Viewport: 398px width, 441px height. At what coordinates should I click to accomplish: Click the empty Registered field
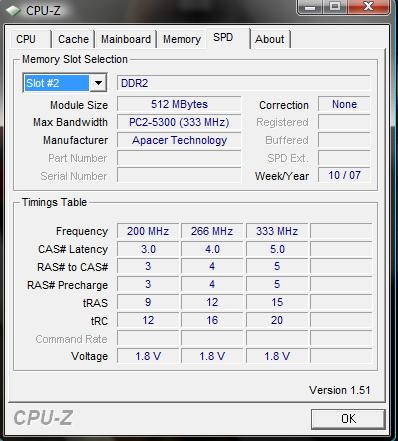344,122
